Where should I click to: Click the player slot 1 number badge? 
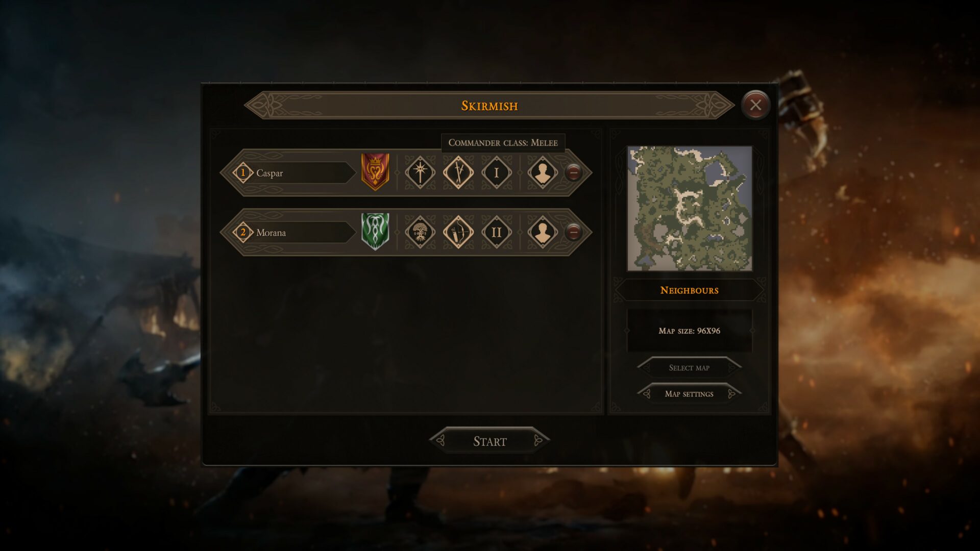243,173
